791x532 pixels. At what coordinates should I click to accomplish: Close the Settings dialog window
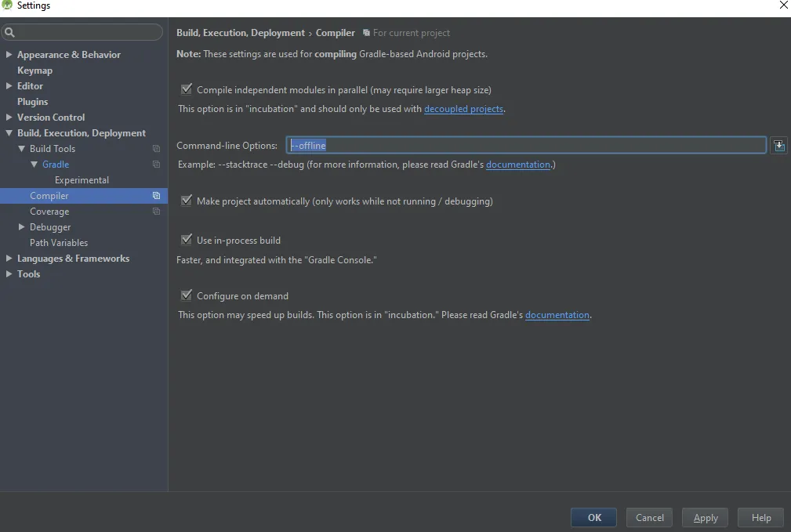point(783,5)
